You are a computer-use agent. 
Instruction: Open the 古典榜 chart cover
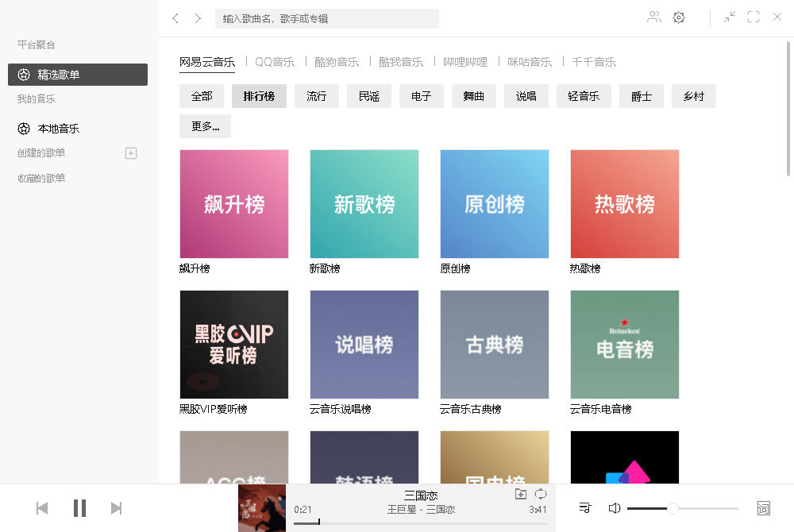pos(494,345)
